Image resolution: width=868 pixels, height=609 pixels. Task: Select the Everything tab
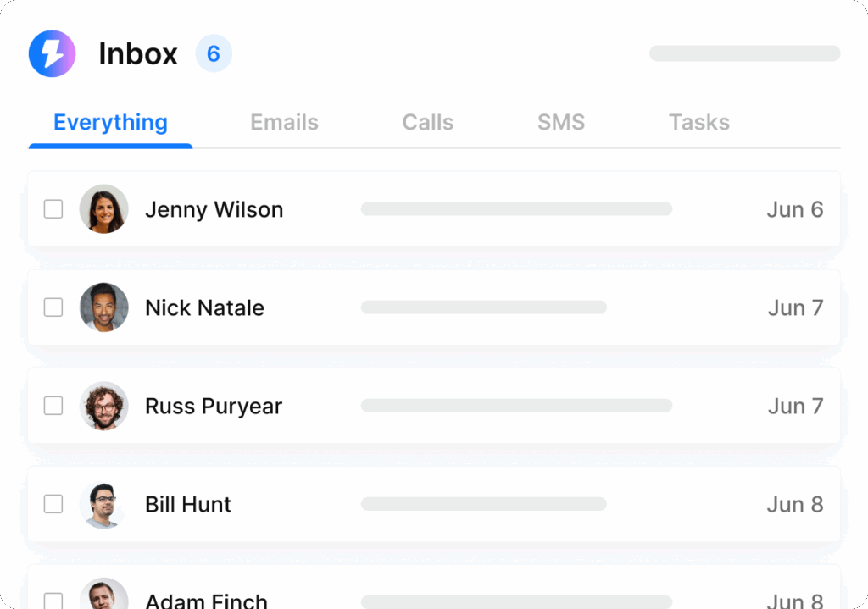[x=111, y=123]
